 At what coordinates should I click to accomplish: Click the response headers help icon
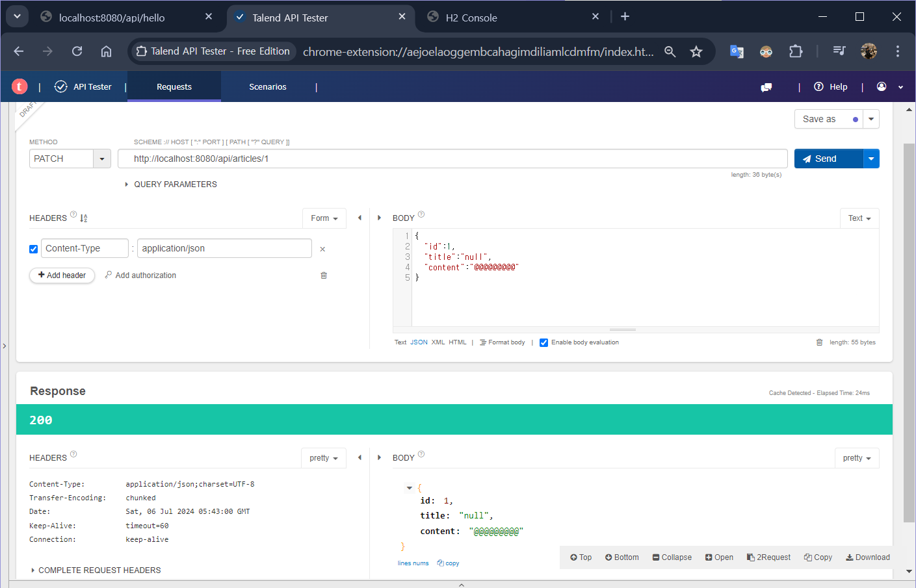point(73,454)
